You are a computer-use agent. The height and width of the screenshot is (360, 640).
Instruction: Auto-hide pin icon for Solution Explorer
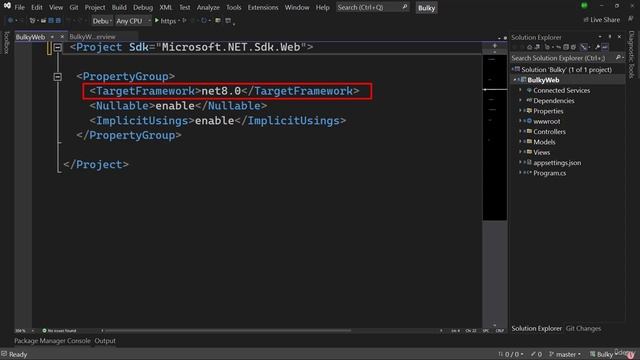[x=610, y=37]
